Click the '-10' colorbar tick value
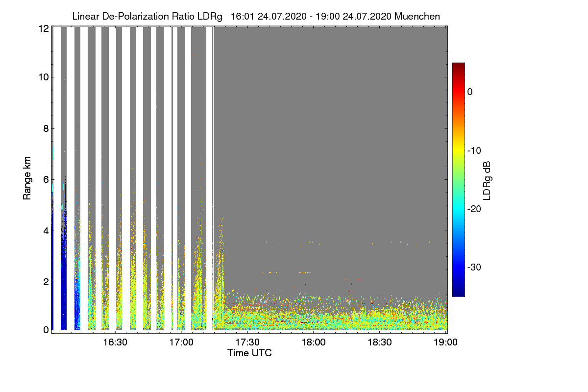The height and width of the screenshot is (392, 588). click(x=474, y=150)
